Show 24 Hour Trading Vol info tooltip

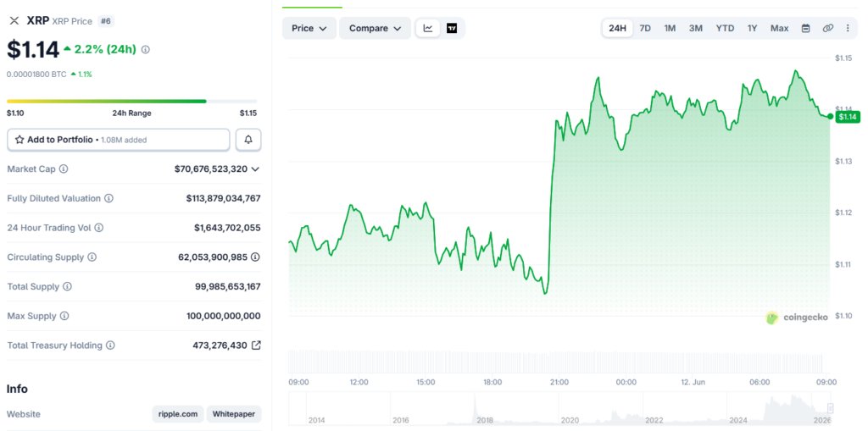click(98, 228)
